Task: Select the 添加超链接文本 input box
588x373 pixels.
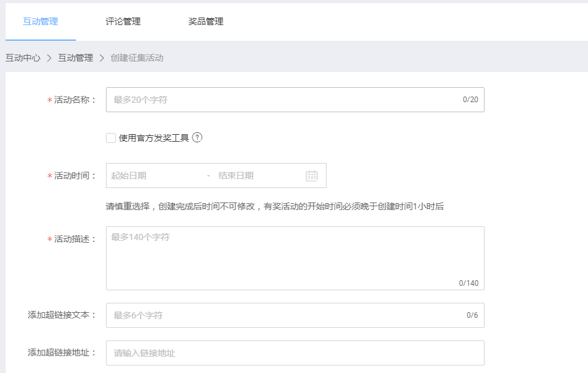Action: pos(282,315)
